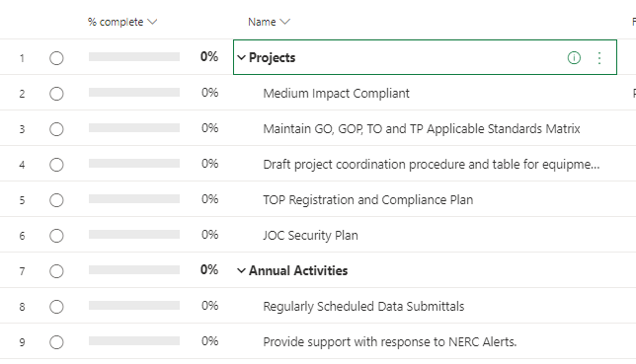Image resolution: width=636 pixels, height=364 pixels.
Task: Click row number 7
Action: click(22, 271)
